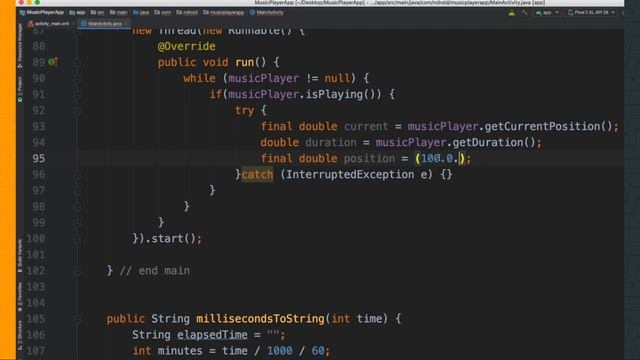Viewport: 640px width, 360px height.
Task: Click line number 95 in the gutter
Action: tap(39, 159)
